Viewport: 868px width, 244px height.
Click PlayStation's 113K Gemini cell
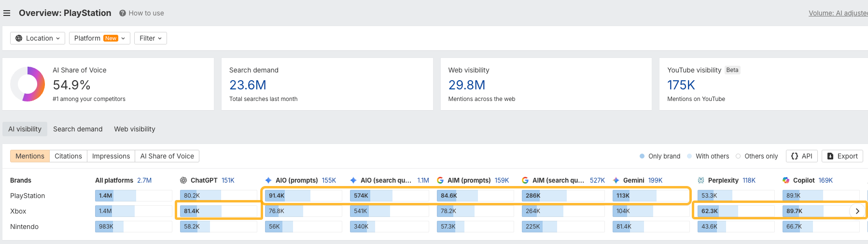coord(651,196)
